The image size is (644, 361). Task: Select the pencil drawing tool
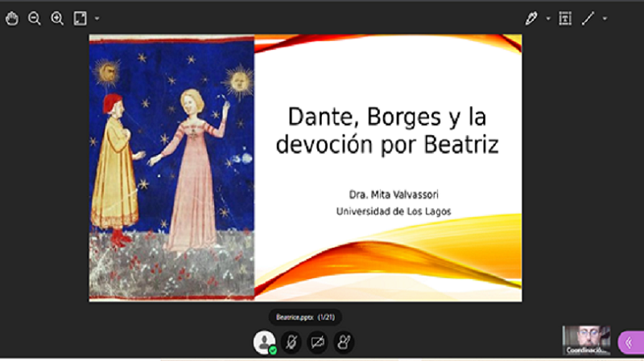point(531,18)
